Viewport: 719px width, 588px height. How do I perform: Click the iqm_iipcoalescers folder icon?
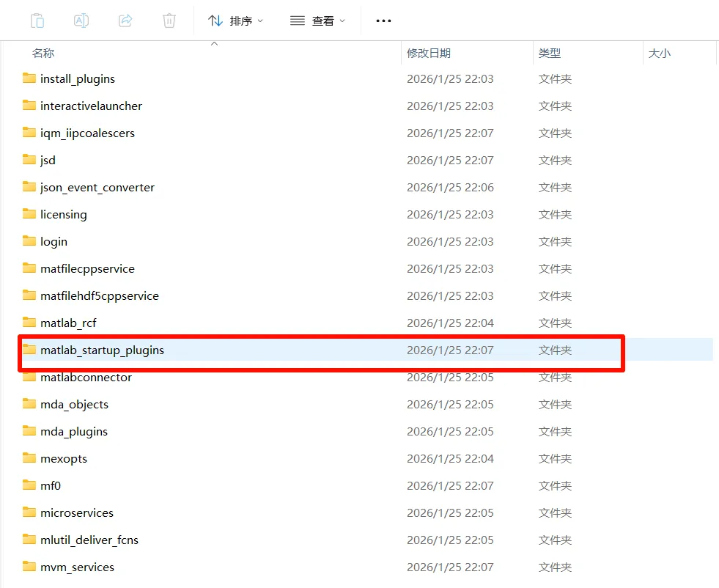(29, 133)
